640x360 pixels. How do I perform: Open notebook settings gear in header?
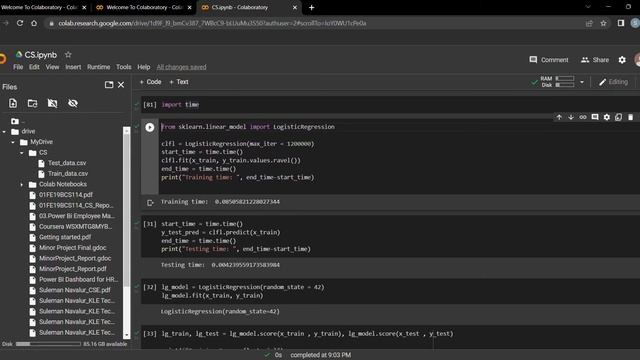coord(622,60)
